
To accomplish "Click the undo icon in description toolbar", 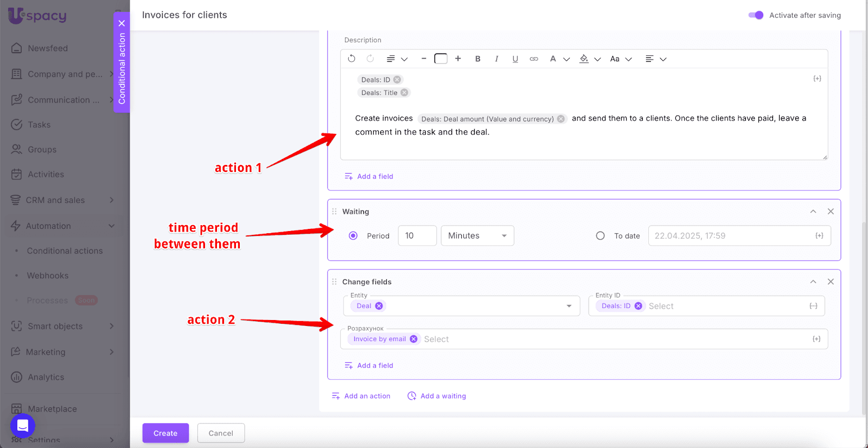I will point(352,59).
